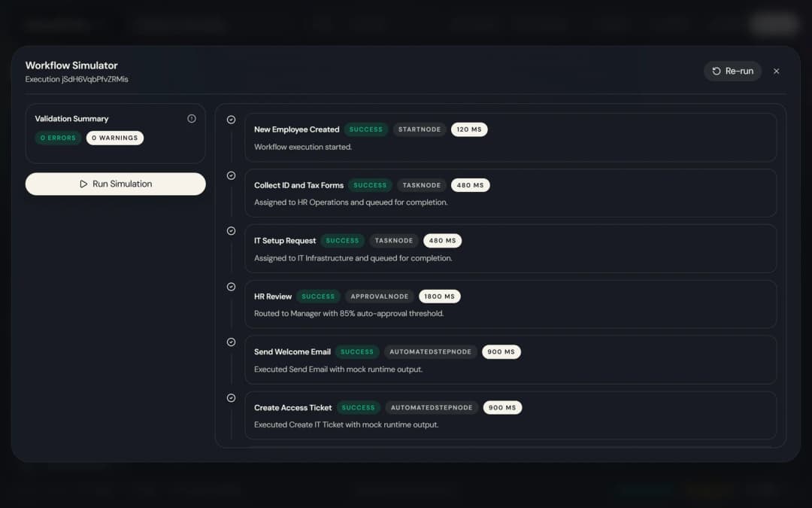
Task: Open the New Employee Created step title
Action: pos(297,129)
